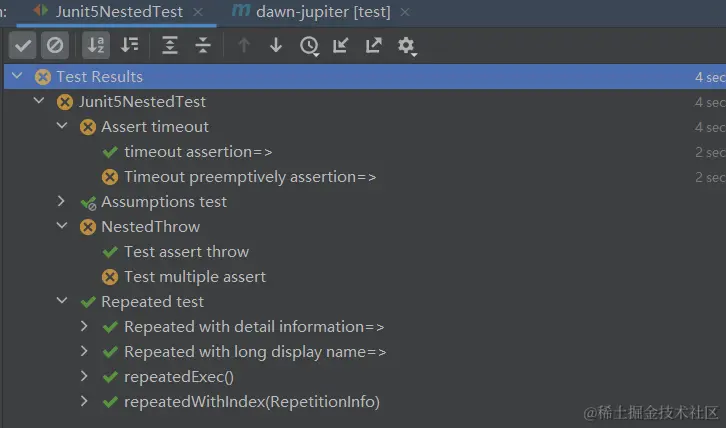The image size is (726, 428).
Task: Expand the Assumptions test node
Action: tap(61, 201)
